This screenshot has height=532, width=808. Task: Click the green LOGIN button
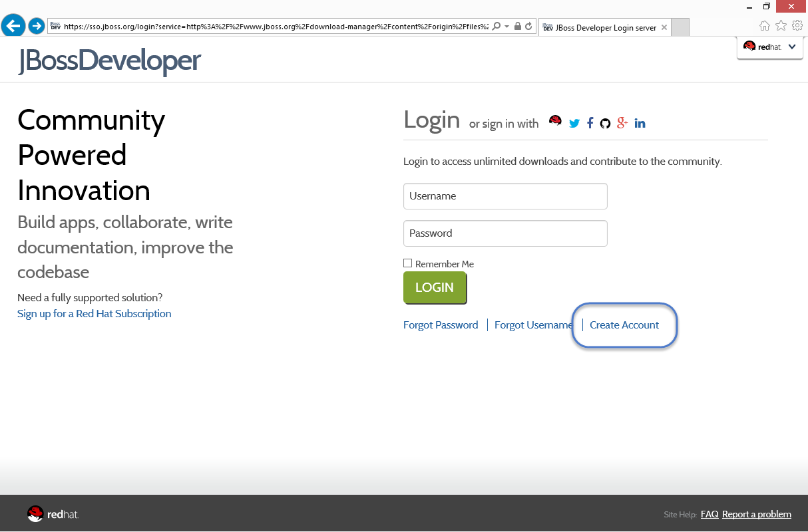click(x=435, y=287)
